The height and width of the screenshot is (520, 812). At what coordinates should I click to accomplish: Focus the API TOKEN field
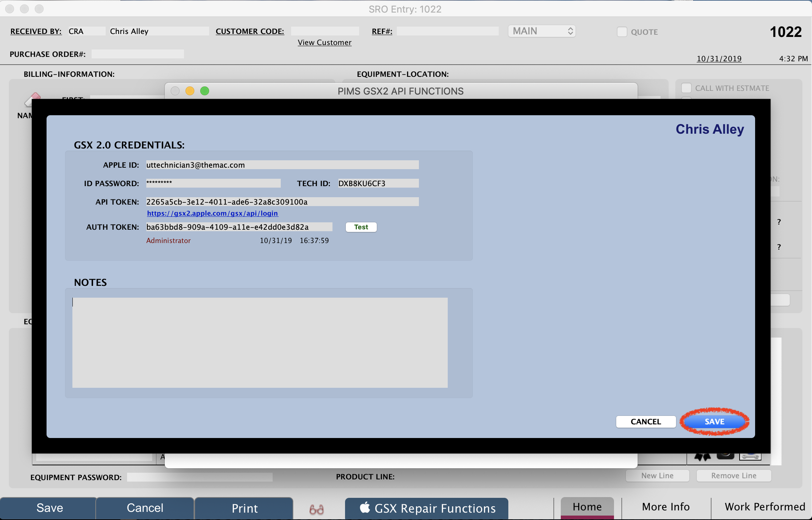pyautogui.click(x=282, y=202)
